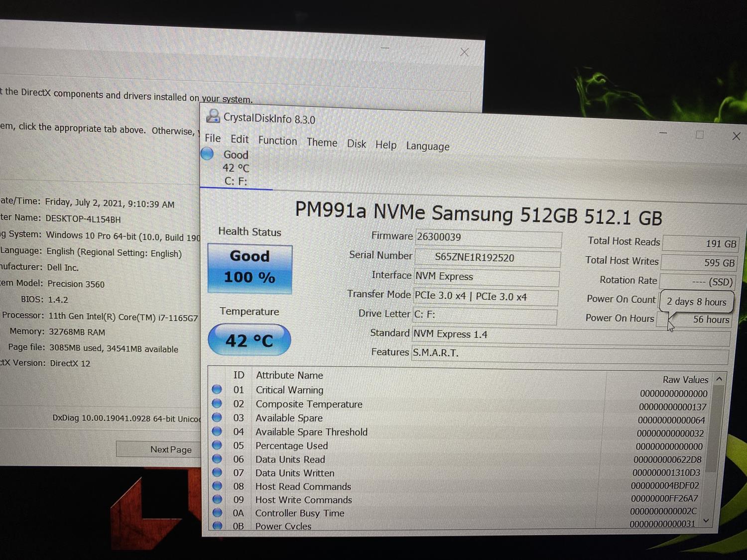Select the Host Write Commands attribute name
This screenshot has width=747, height=560.
[x=303, y=500]
